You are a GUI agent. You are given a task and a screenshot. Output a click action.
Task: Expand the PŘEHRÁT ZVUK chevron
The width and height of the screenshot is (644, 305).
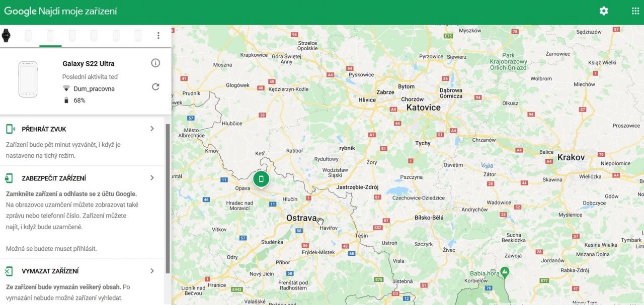coord(152,129)
